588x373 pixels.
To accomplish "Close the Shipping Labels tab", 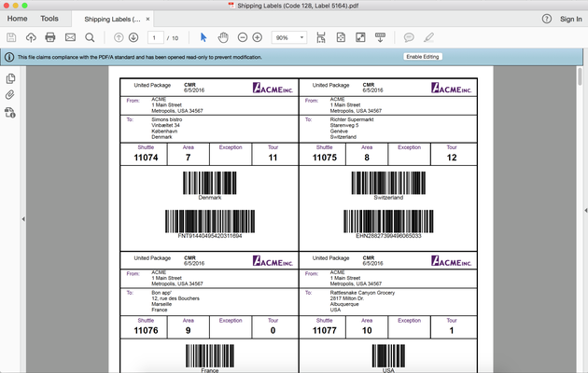I will tap(147, 19).
